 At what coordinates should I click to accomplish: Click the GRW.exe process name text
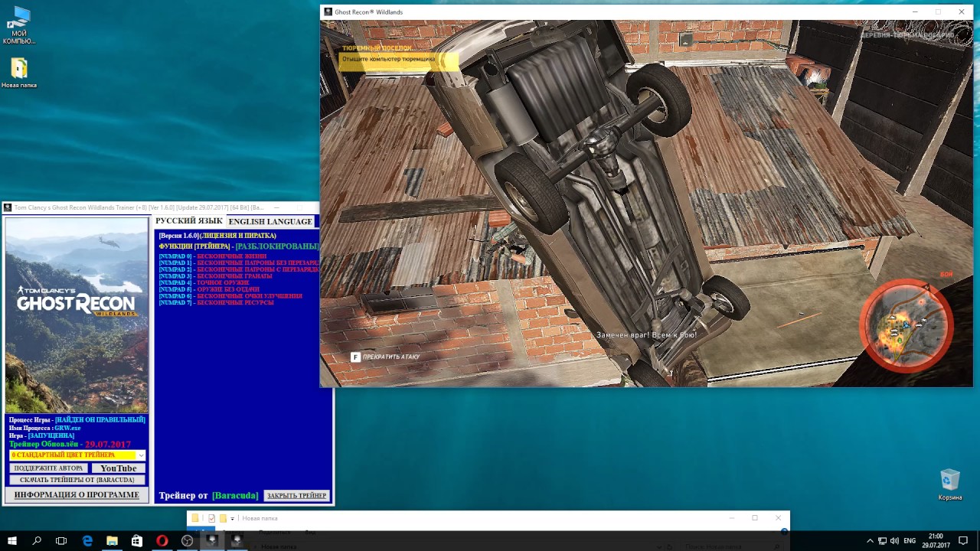coord(67,428)
